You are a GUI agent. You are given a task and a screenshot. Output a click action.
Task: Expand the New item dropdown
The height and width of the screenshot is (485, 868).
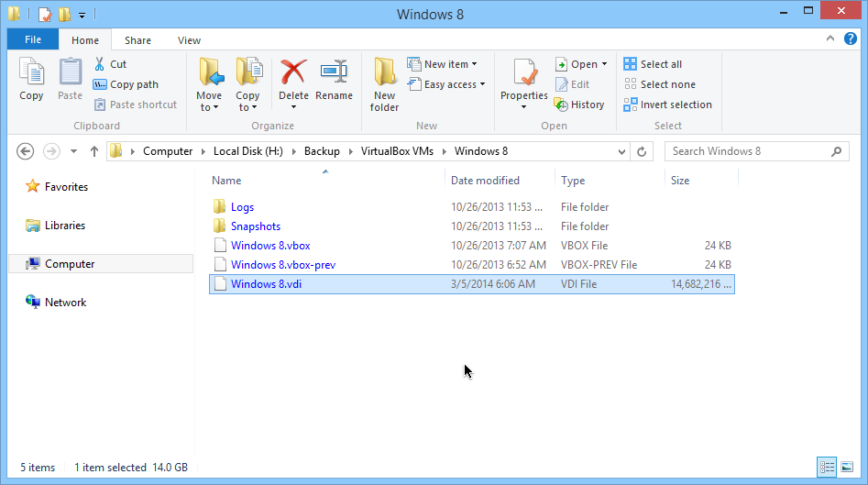tap(475, 64)
